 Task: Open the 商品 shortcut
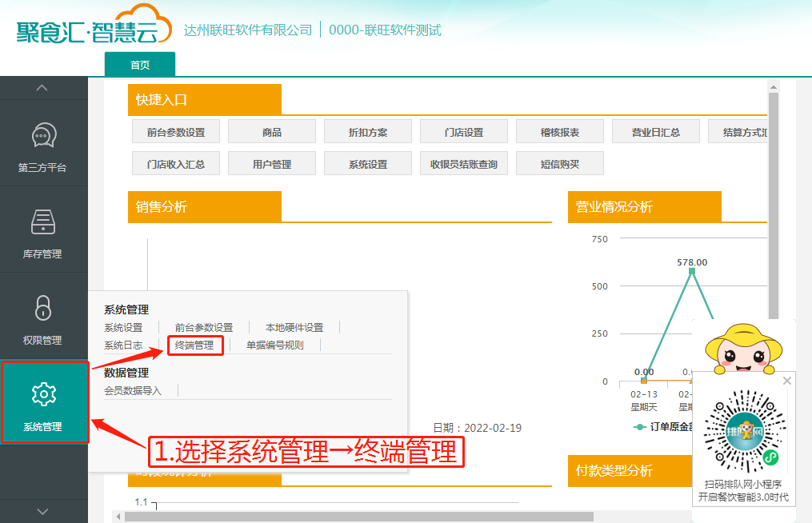tap(272, 131)
